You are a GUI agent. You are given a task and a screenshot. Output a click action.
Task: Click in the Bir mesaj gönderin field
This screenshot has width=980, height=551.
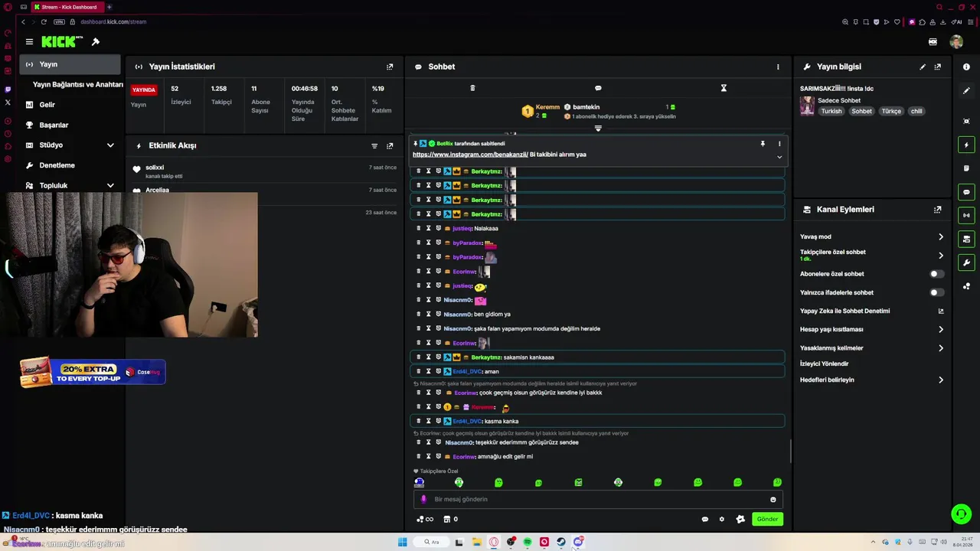click(598, 500)
